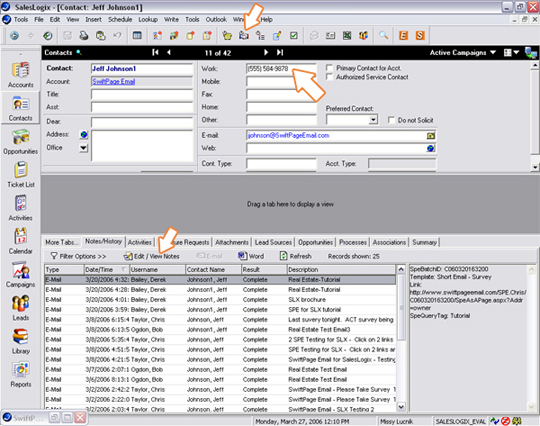Click the history list scrollbar down arrow
Screen dimensions: 540x426
[401, 407]
